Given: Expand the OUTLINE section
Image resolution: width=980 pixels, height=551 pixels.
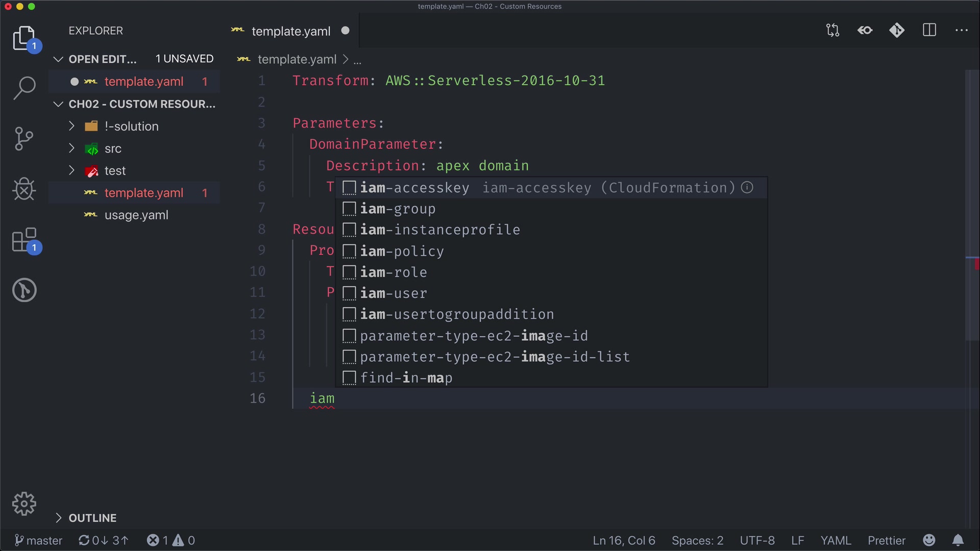Looking at the screenshot, I should 92,518.
